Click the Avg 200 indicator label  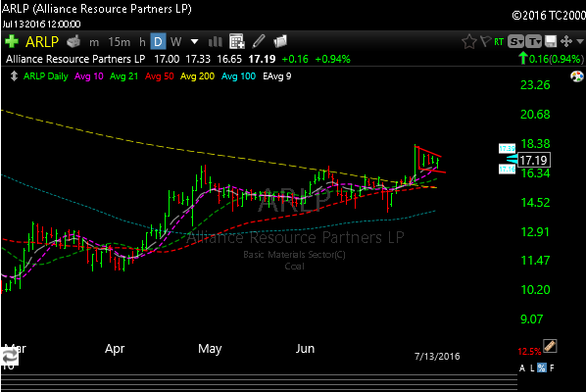(197, 76)
